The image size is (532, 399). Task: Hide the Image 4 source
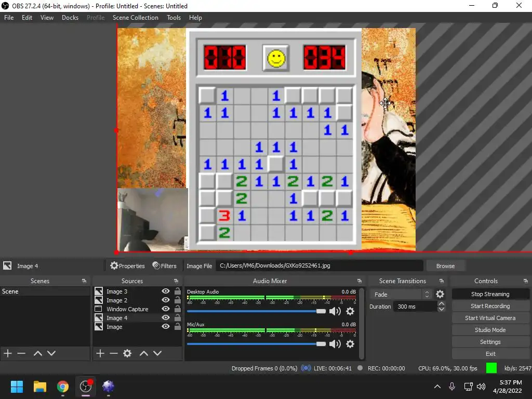166,317
